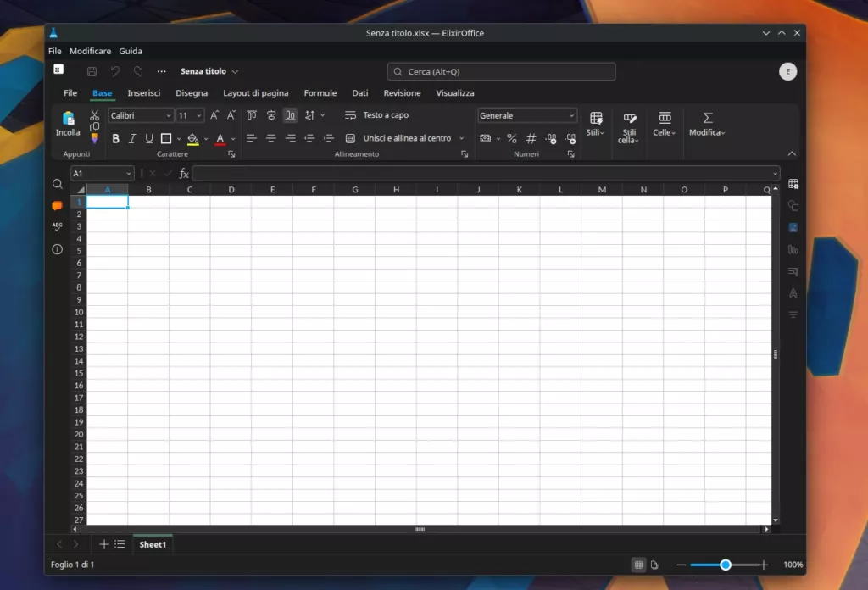Run the ABC spell check
Screen dimensions: 868x590
pyautogui.click(x=57, y=226)
